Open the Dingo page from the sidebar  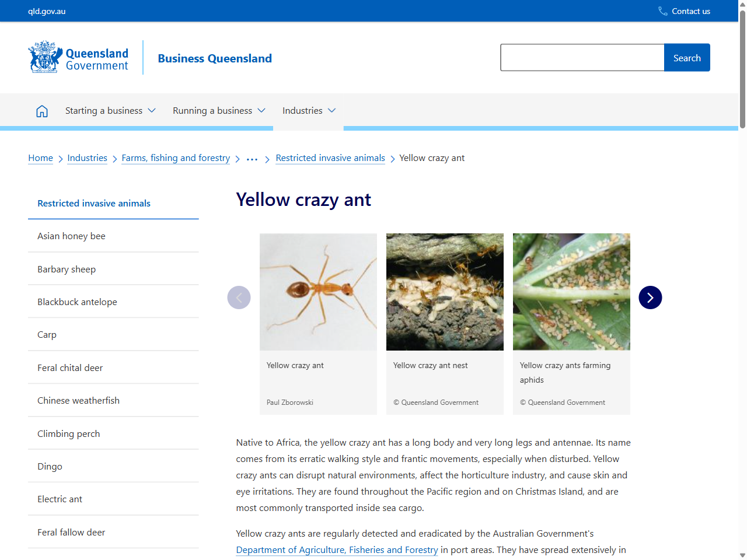click(50, 466)
